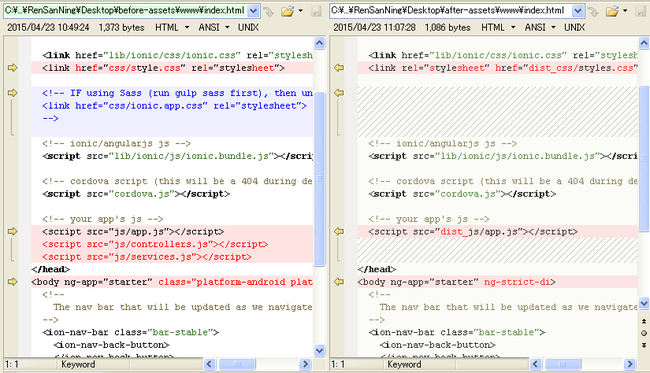This screenshot has width=650, height=373.
Task: Click right pane 'Keyword' status entry
Action: (x=404, y=364)
